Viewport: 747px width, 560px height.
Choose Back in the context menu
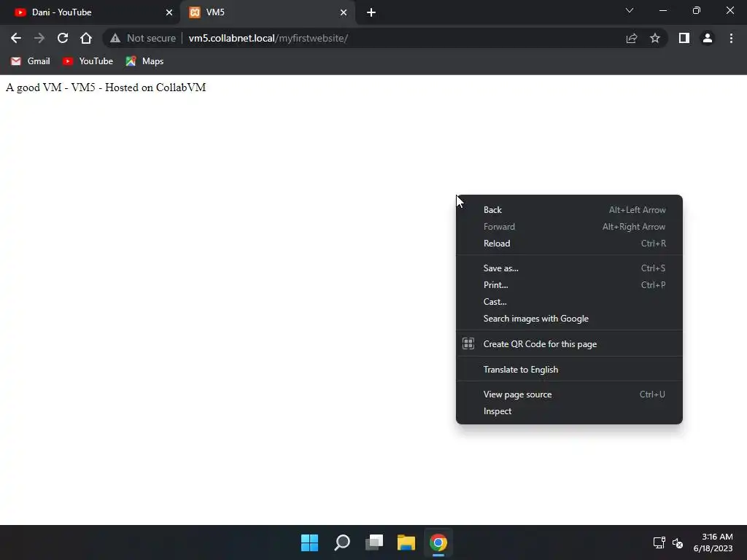569,210
